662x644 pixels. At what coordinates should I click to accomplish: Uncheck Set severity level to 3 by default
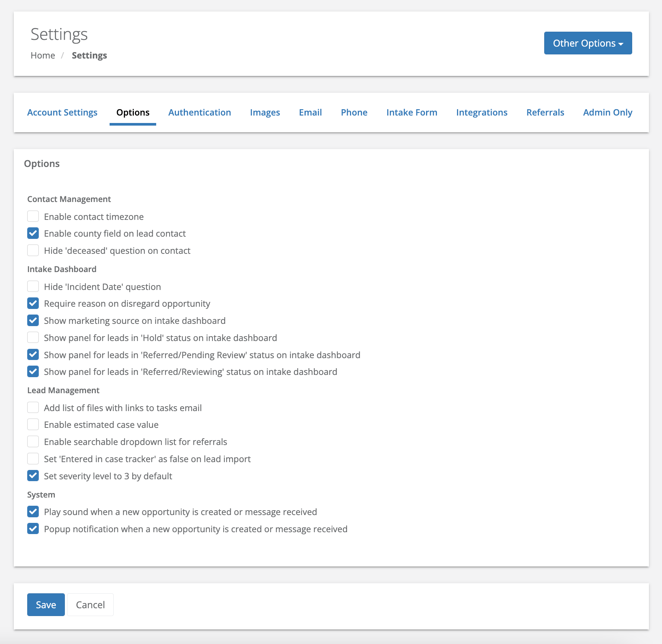[x=33, y=476]
